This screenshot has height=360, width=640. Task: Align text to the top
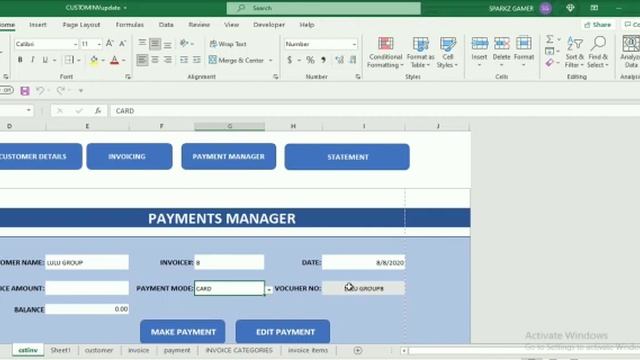142,43
